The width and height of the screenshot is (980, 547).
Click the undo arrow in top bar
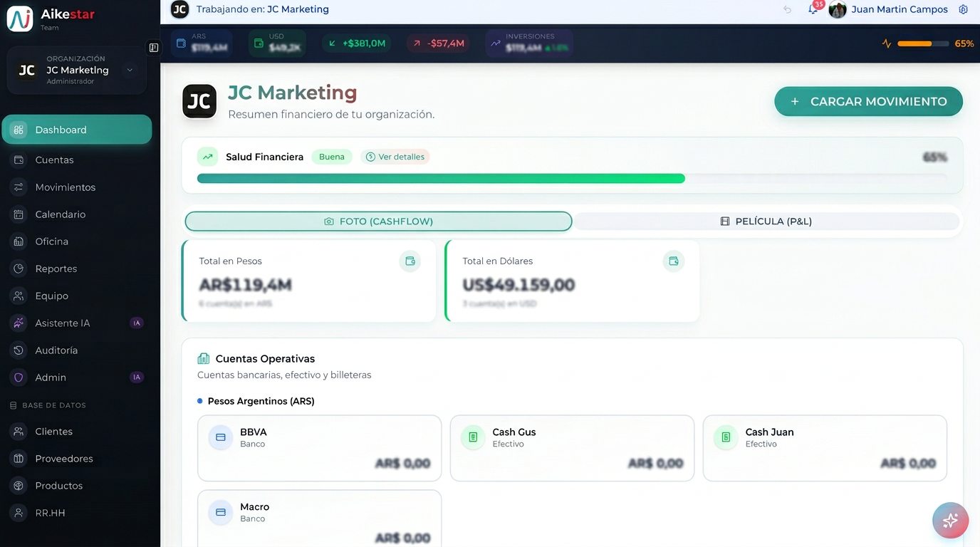pyautogui.click(x=787, y=9)
